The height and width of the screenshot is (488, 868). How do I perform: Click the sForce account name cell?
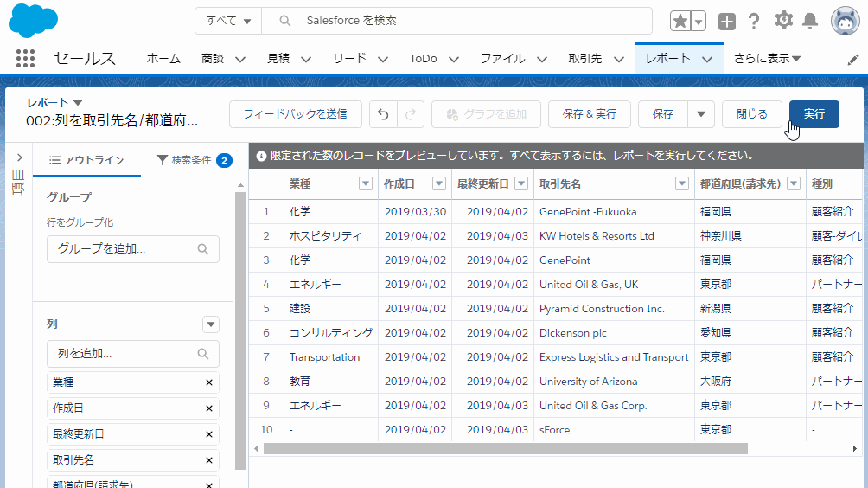click(614, 430)
